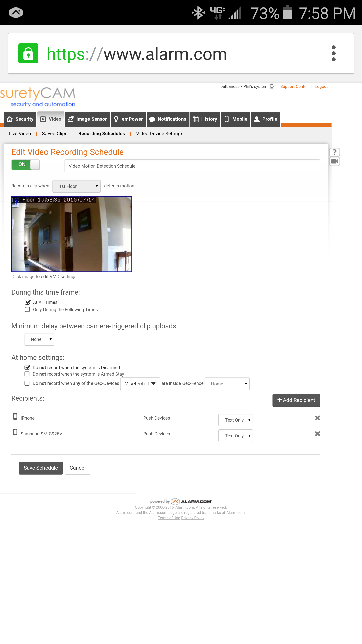Screen dimensions: 362x644
Task: Click the 1st Floor camera preview image
Action: point(71,234)
